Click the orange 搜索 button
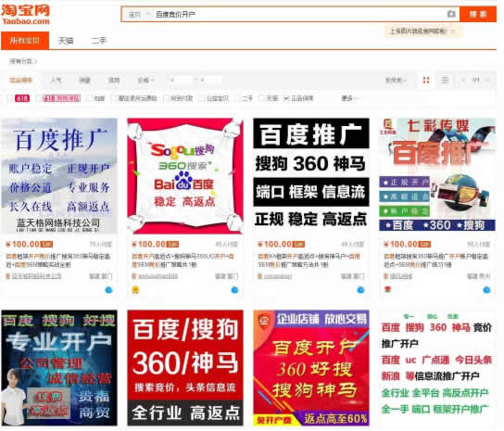 478,14
